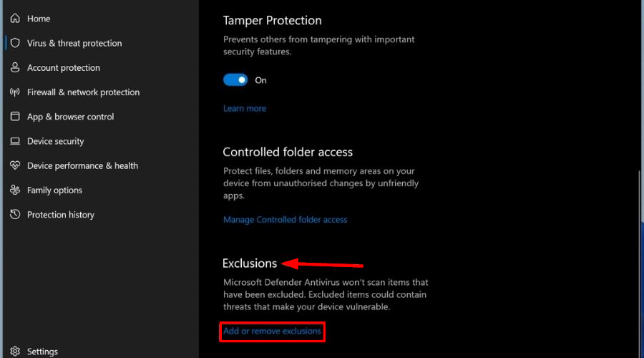The height and width of the screenshot is (358, 644).
Task: Open the Learn more link under Tamper Protection
Action: pos(245,109)
